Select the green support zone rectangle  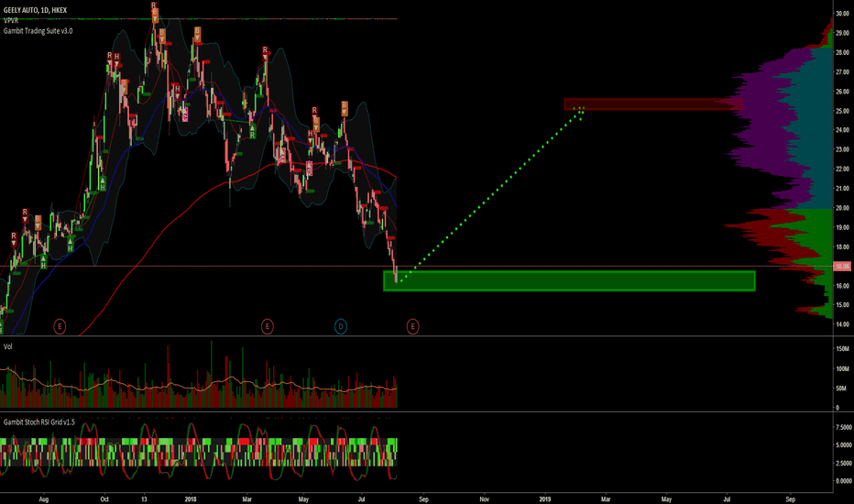[x=569, y=280]
